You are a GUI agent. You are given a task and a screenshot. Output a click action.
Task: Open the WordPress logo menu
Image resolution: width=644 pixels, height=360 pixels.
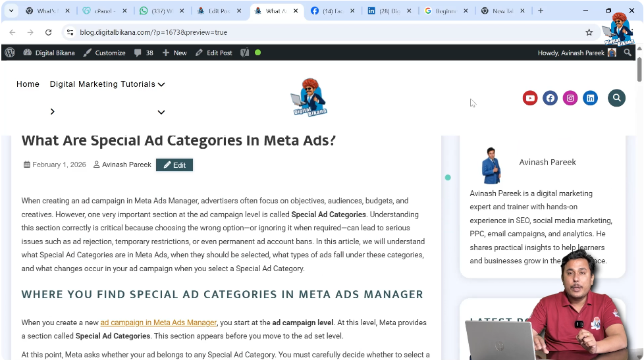click(11, 53)
